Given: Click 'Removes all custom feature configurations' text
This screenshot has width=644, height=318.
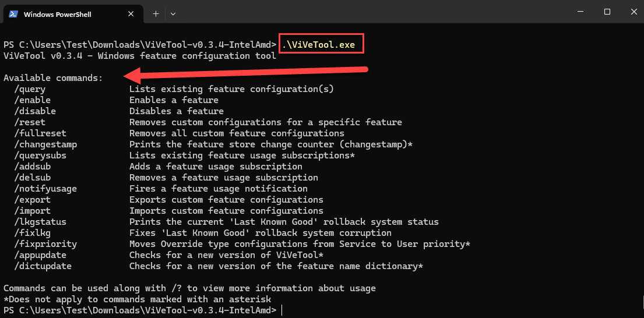Looking at the screenshot, I should 237,133.
